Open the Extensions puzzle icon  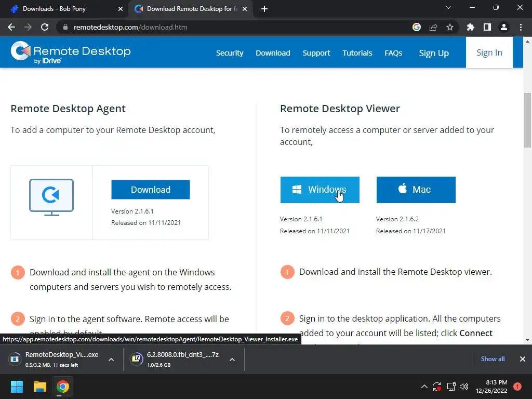[471, 27]
